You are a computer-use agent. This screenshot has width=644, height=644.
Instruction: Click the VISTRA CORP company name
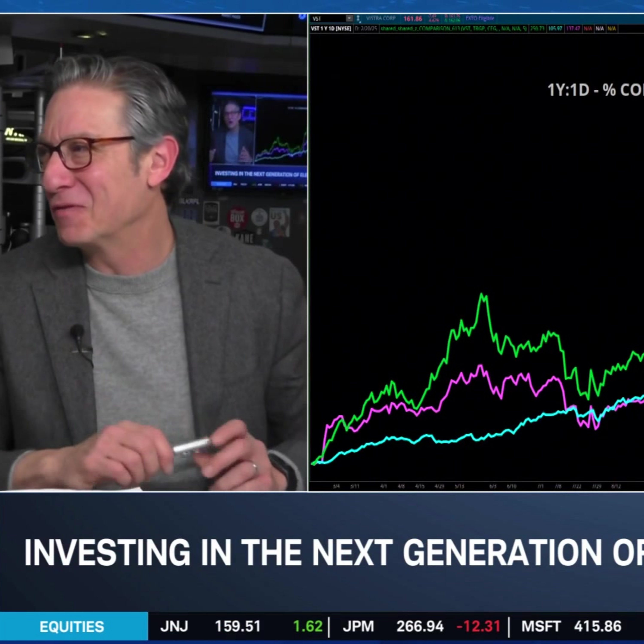(x=381, y=19)
